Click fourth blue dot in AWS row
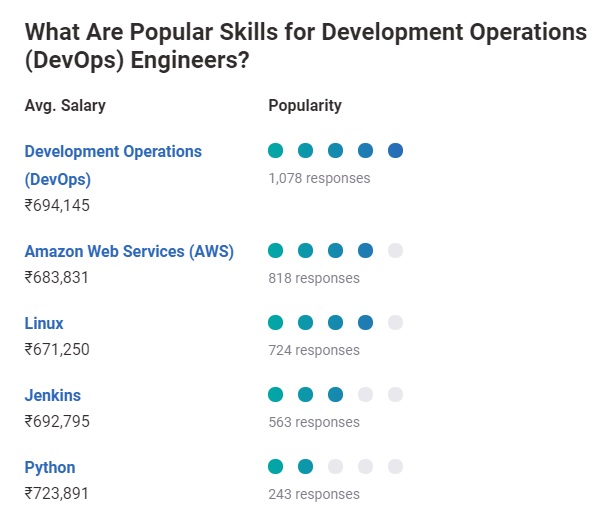Screen dimensions: 611x521 365,251
